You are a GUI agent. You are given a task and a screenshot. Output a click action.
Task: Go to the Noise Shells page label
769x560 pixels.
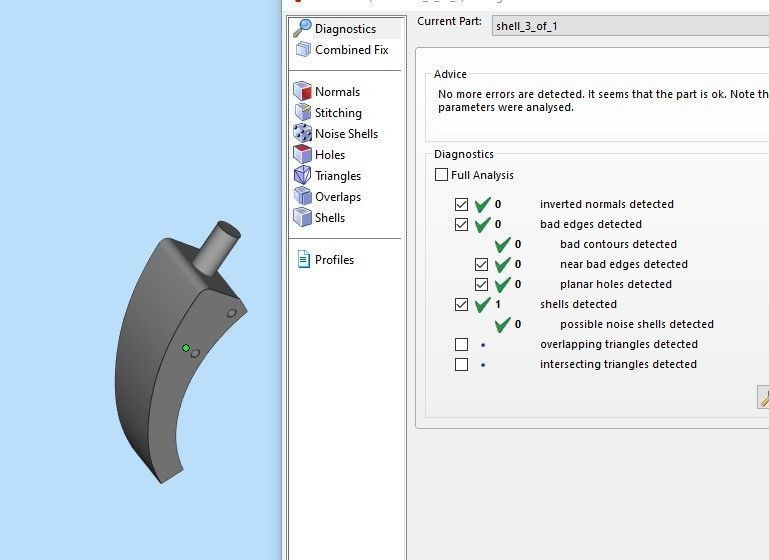coord(346,134)
